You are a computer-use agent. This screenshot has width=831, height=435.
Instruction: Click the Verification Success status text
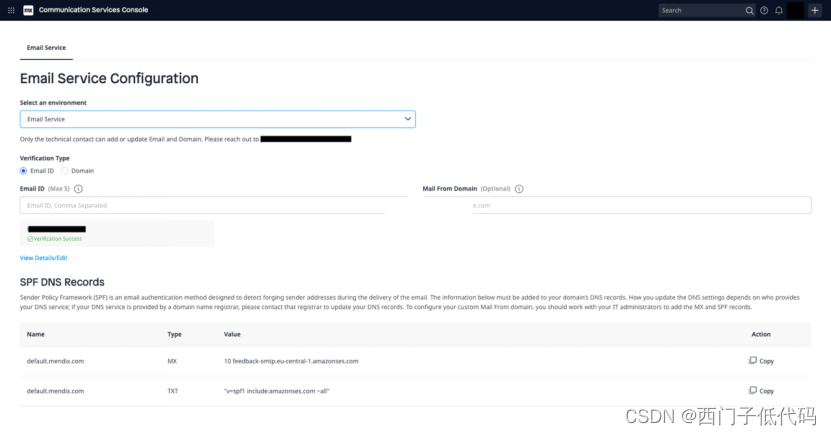tap(55, 239)
